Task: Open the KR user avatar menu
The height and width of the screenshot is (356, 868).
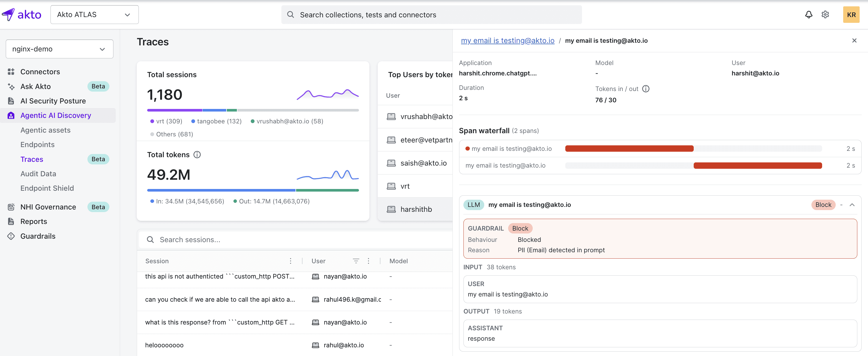Action: point(851,14)
